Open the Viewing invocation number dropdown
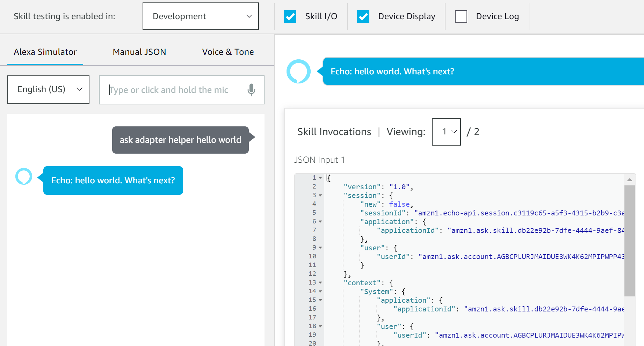 446,132
